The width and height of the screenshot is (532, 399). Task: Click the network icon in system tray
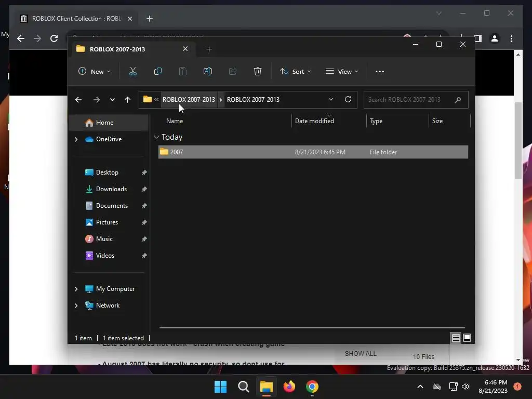coord(453,387)
